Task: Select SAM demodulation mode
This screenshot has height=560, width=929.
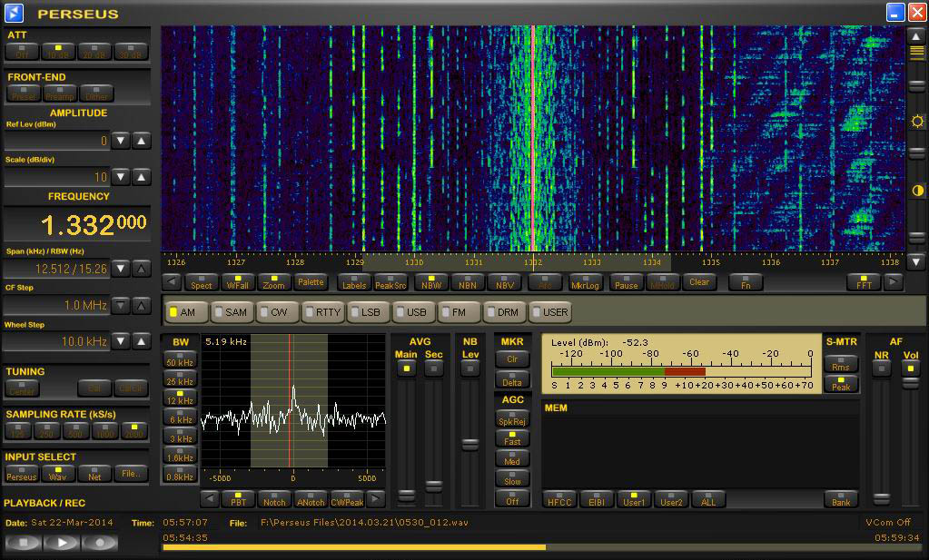Action: click(232, 312)
